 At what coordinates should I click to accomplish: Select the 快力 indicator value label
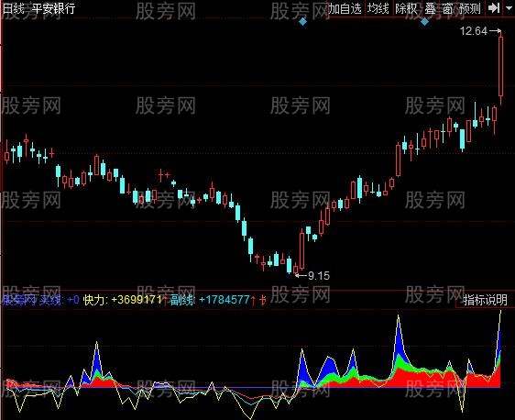[x=123, y=299]
